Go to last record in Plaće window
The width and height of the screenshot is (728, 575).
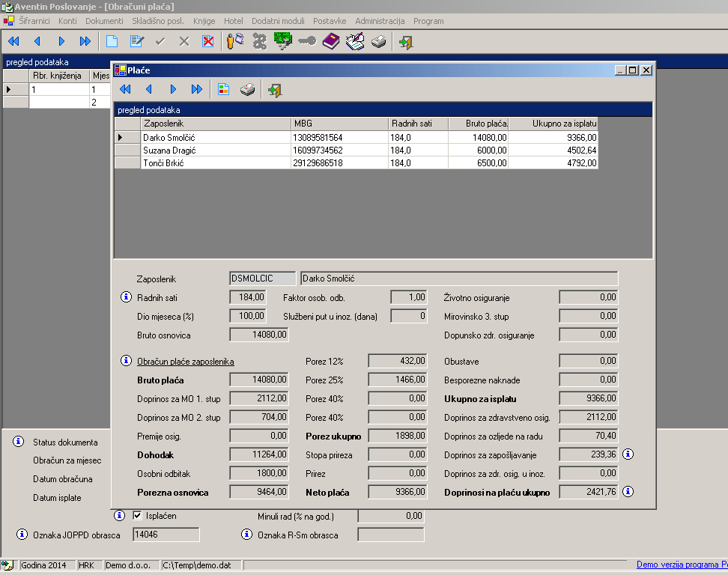click(x=197, y=90)
